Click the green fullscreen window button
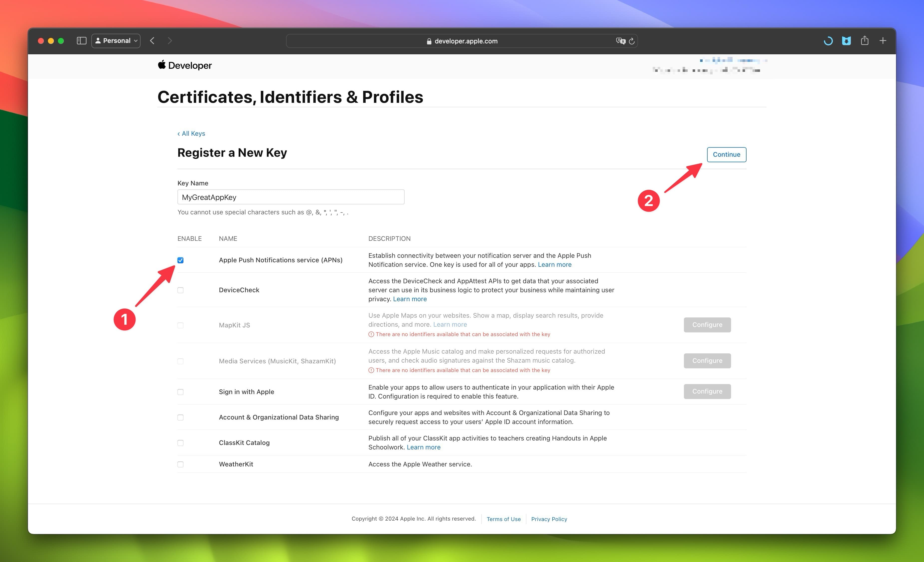 tap(61, 40)
